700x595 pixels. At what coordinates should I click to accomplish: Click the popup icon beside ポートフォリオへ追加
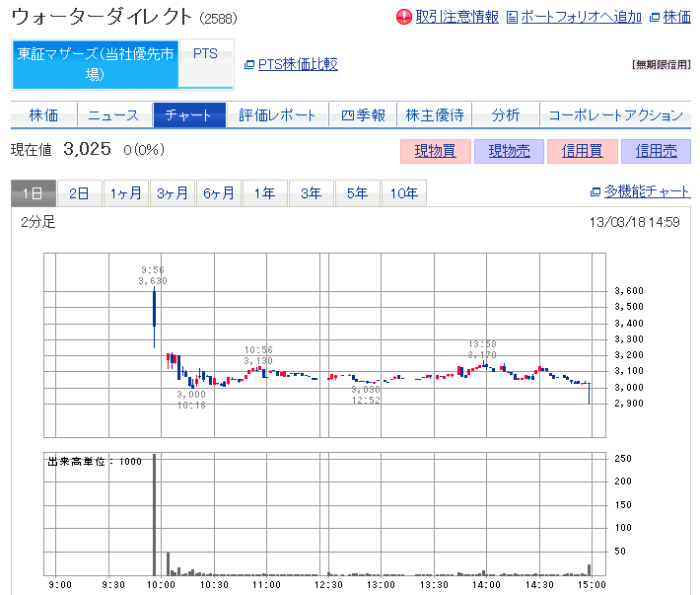pos(511,17)
